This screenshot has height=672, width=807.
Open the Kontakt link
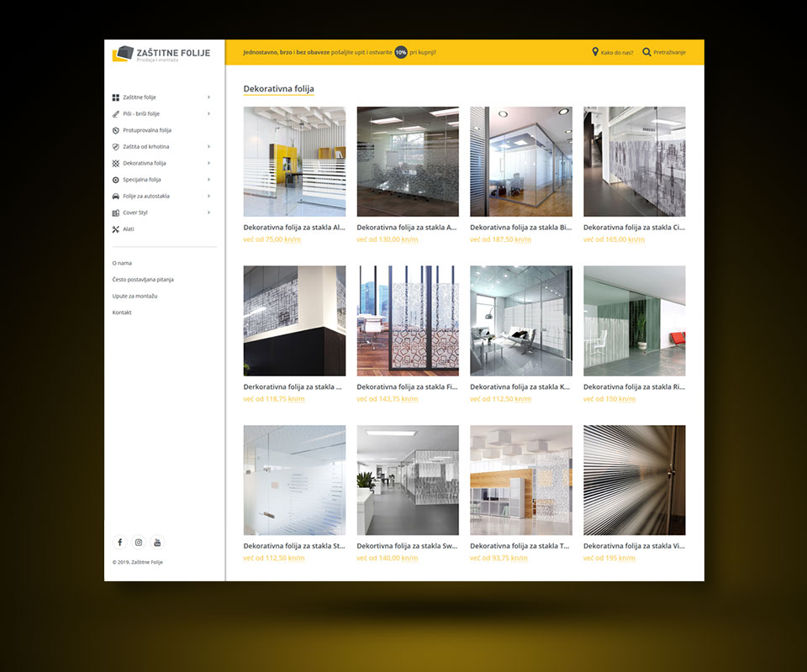pyautogui.click(x=122, y=312)
